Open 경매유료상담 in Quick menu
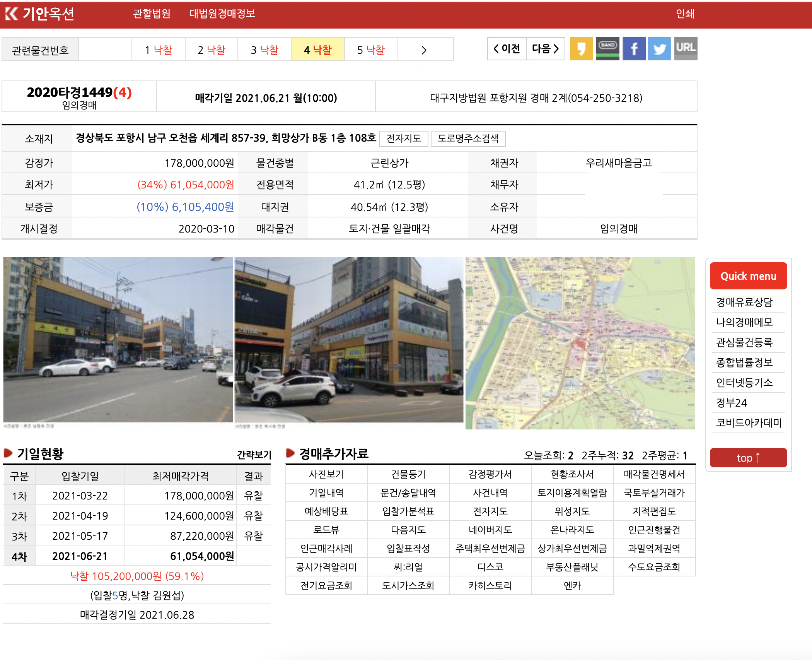The image size is (812, 660). (744, 302)
